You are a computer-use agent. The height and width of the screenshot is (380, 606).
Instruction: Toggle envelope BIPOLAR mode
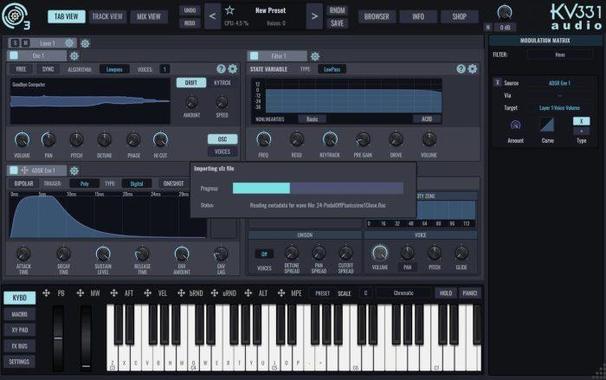(24, 184)
